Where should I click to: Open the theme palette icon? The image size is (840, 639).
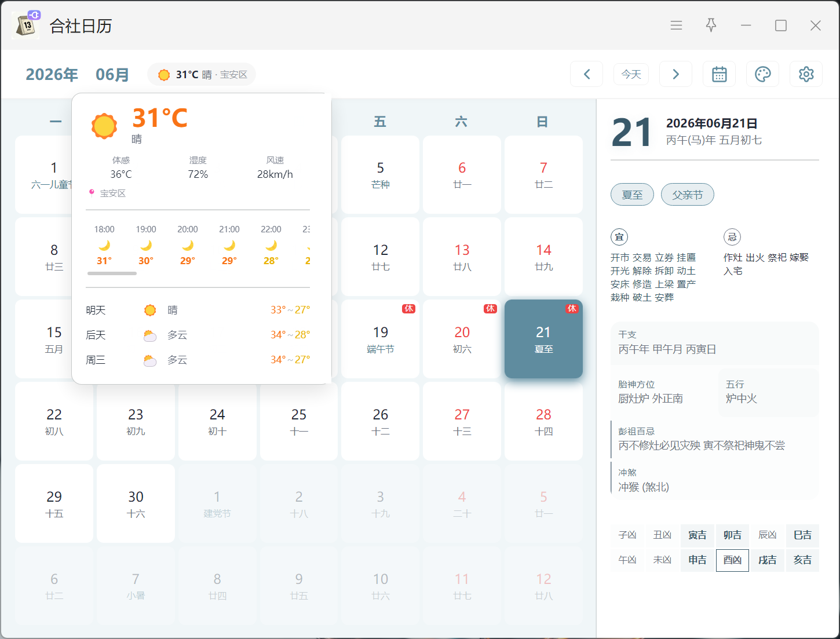[x=763, y=74]
